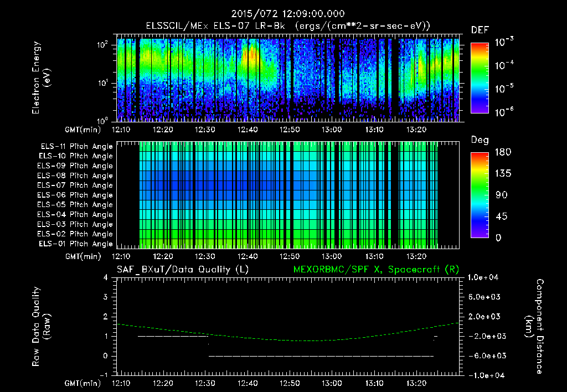The height and width of the screenshot is (392, 567).
Task: Select the ELS-10 Pitch Angle row label
Action: click(76, 156)
